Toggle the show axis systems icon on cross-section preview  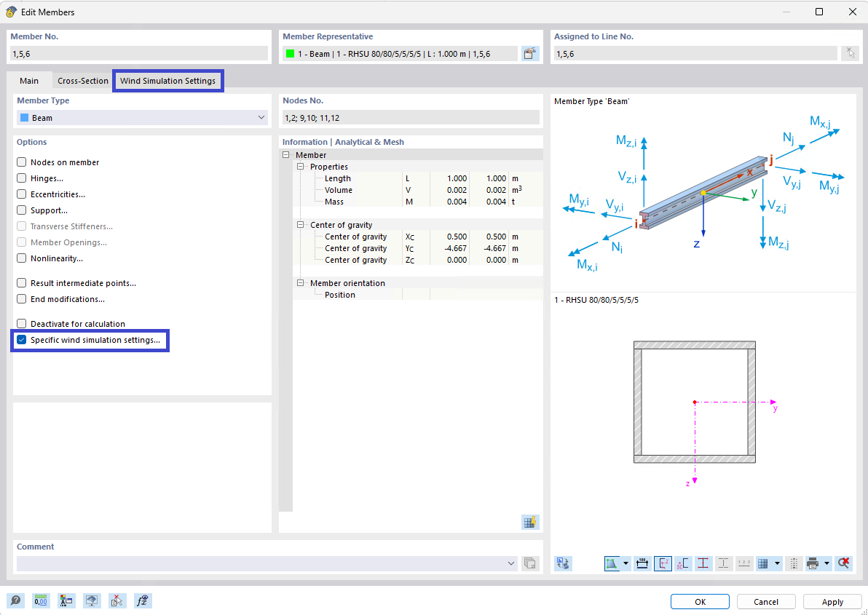pos(663,563)
